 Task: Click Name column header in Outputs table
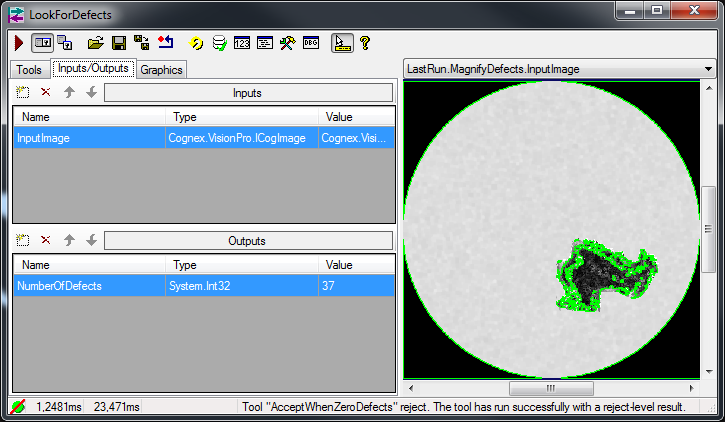pyautogui.click(x=89, y=265)
